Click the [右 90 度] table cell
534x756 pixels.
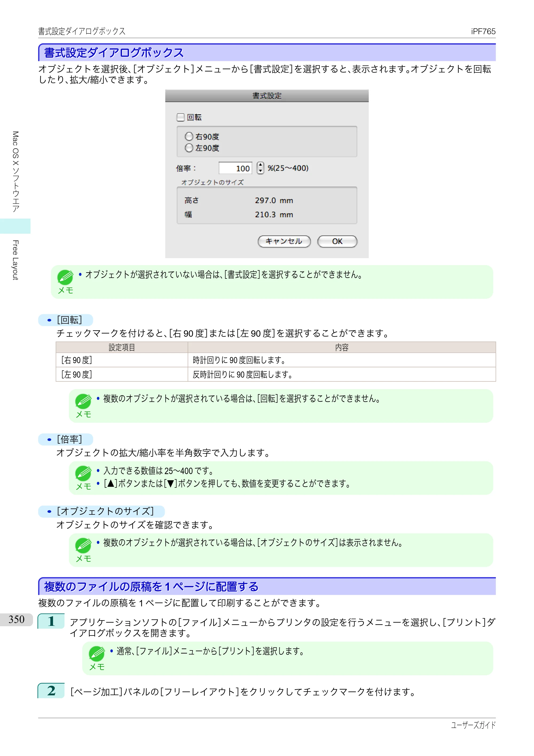tap(122, 360)
